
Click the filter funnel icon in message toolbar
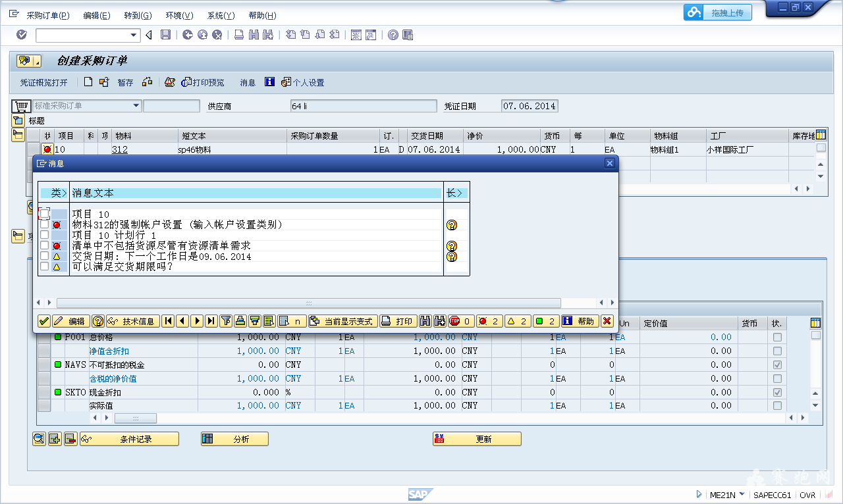click(x=226, y=321)
